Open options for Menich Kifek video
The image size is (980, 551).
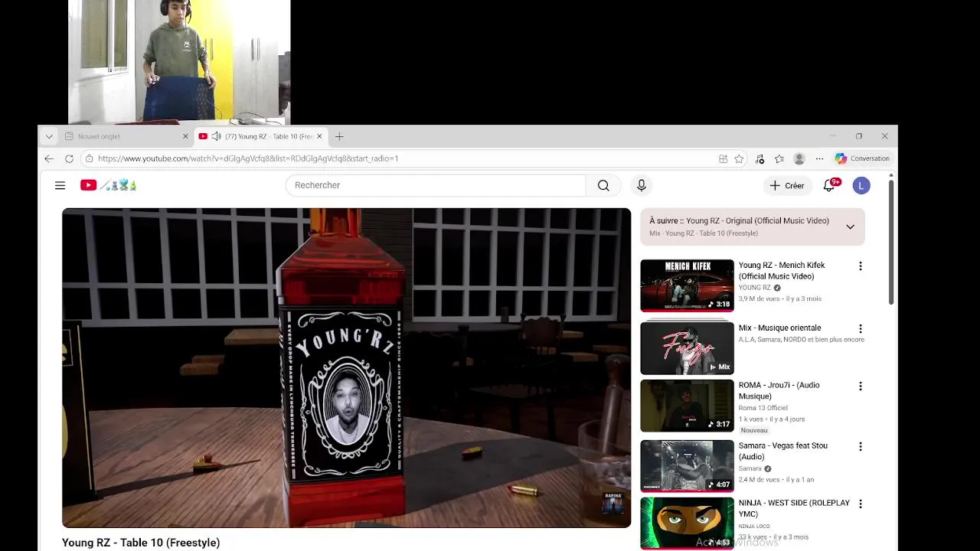(861, 266)
